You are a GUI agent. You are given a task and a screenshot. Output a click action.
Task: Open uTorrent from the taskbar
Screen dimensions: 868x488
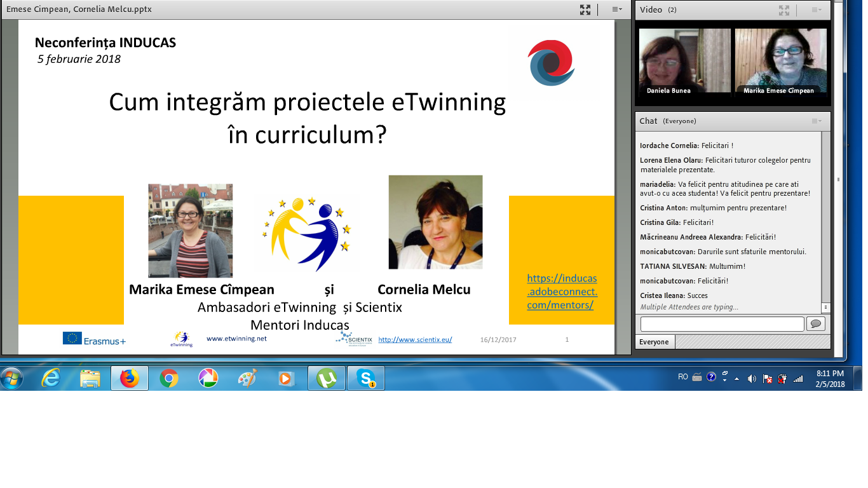[327, 379]
